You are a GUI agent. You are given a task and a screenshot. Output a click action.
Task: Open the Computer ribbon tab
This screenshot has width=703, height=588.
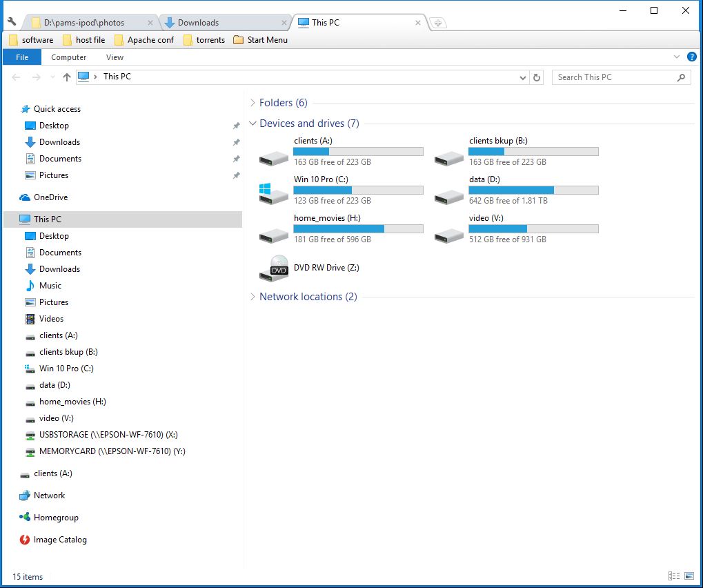68,57
